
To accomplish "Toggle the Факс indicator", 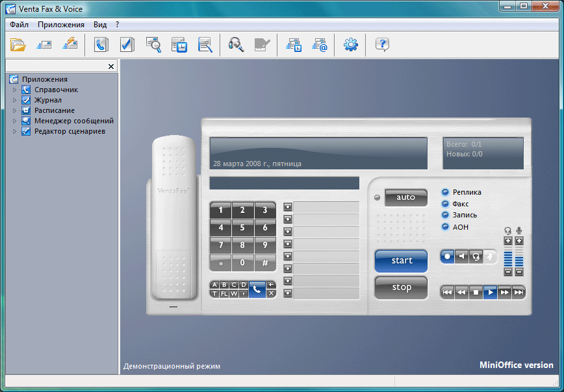I will (446, 204).
